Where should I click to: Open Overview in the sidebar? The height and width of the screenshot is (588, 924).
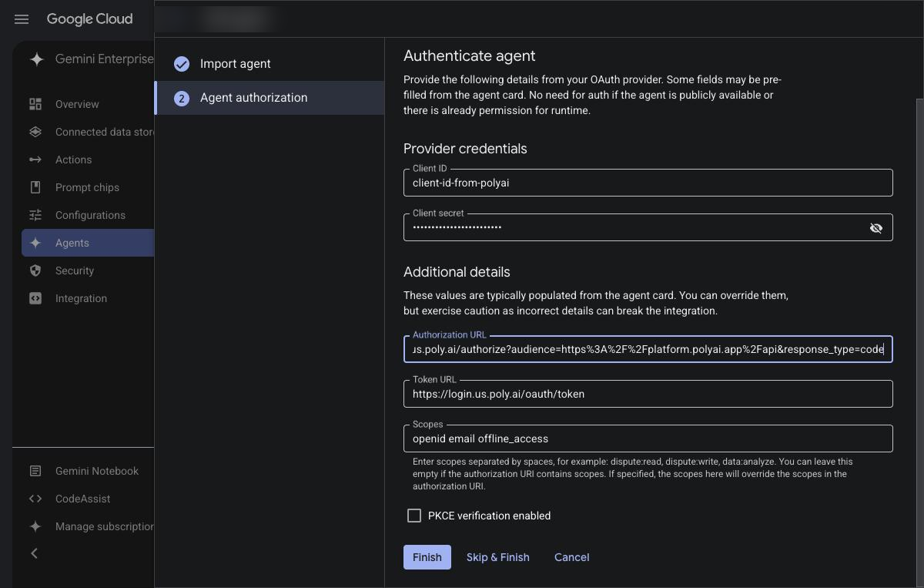[88, 104]
